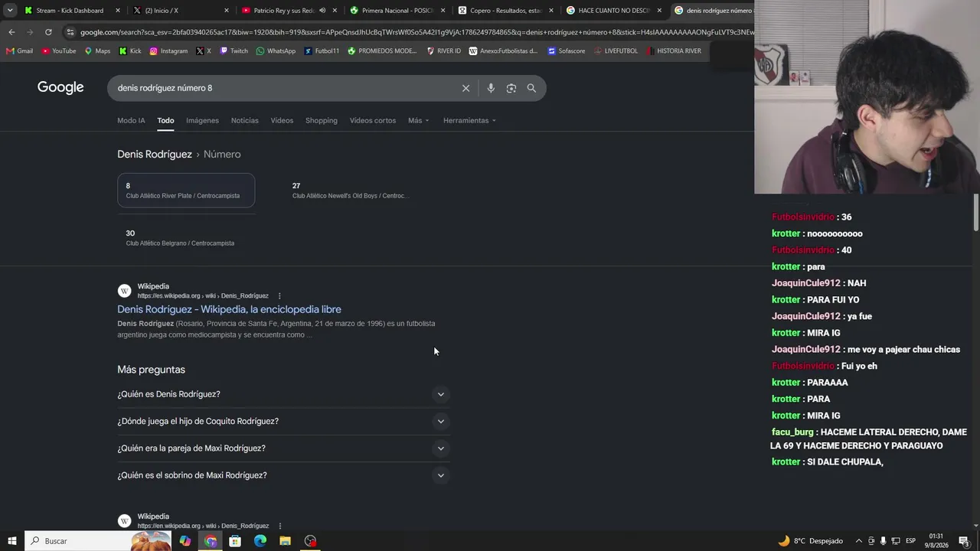Select number 27 Newell's Old Boys card

click(352, 191)
